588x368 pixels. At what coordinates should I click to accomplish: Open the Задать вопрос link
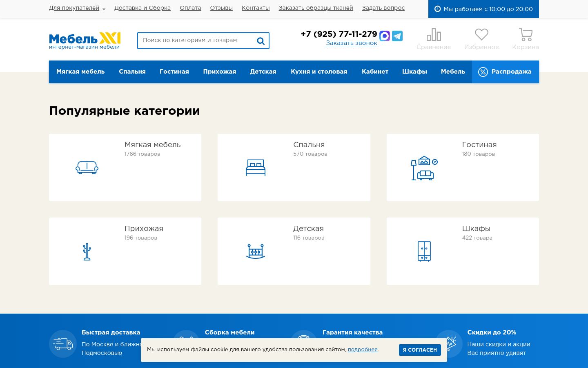point(383,8)
